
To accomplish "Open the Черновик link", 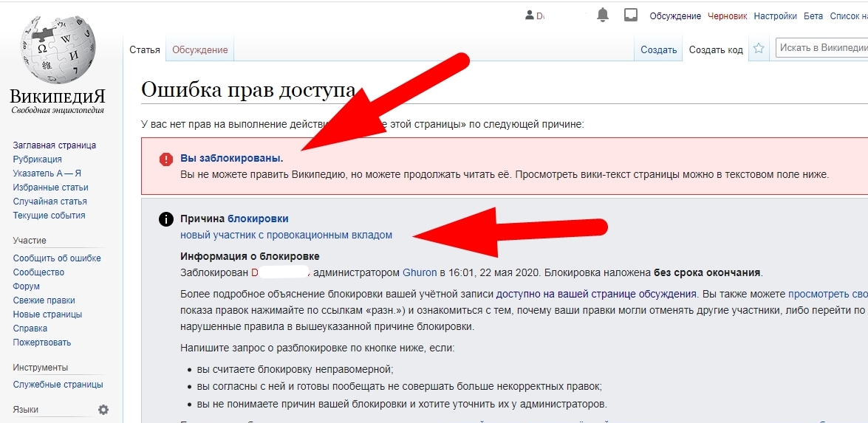I will tap(728, 16).
